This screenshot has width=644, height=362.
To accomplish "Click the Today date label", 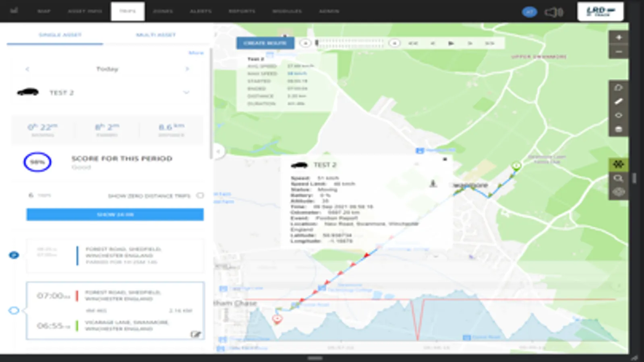I will point(107,69).
